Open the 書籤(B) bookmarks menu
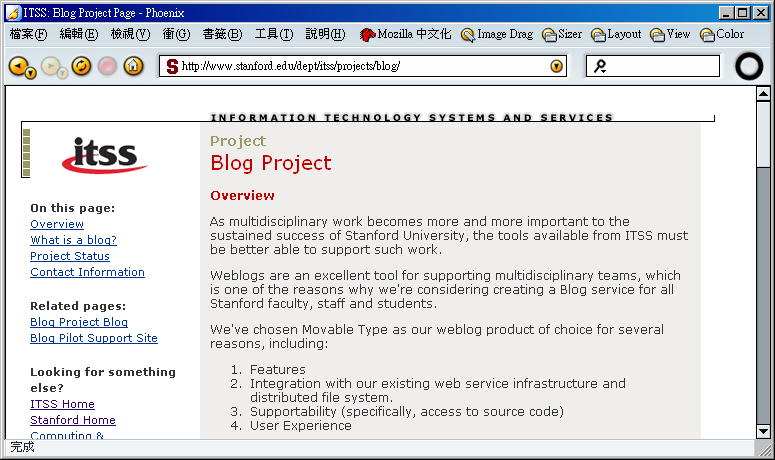Viewport: 775px width, 460px height. tap(222, 34)
